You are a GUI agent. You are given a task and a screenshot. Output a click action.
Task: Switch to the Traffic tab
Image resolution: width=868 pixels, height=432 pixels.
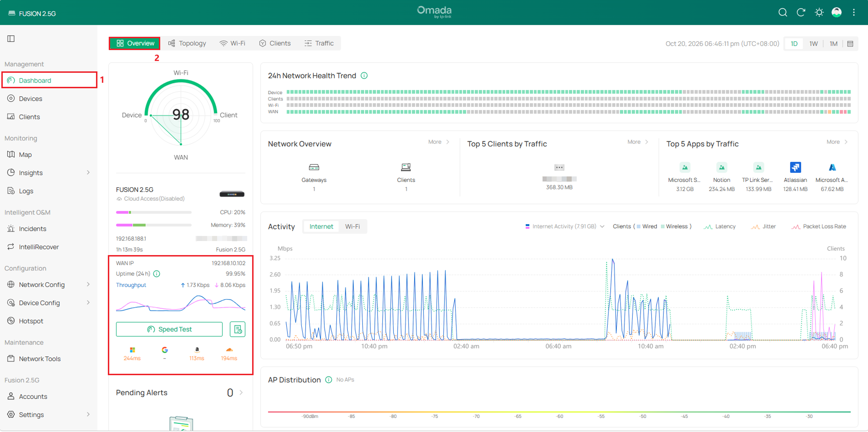tap(319, 43)
